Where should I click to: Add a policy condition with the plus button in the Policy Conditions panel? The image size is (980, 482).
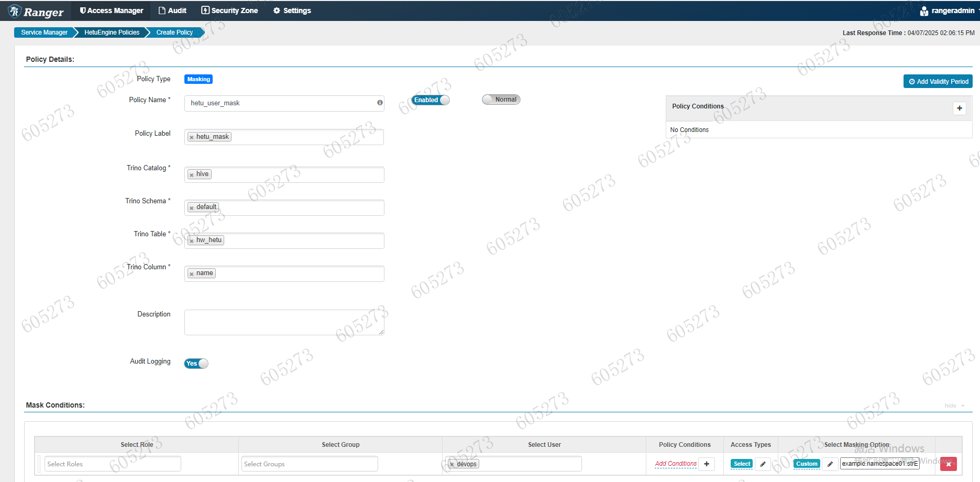(x=960, y=108)
